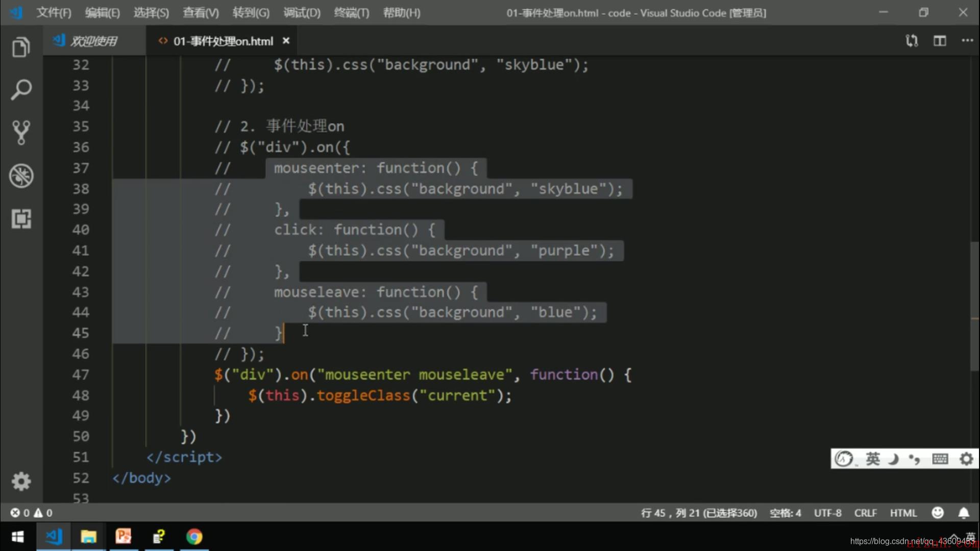Toggle the IME moon half-width icon
Viewport: 980px width, 551px height.
(893, 459)
